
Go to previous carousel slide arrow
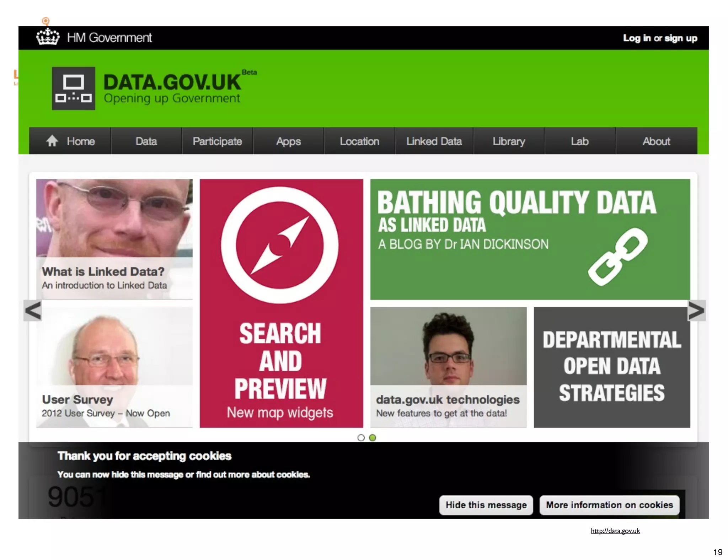(33, 311)
